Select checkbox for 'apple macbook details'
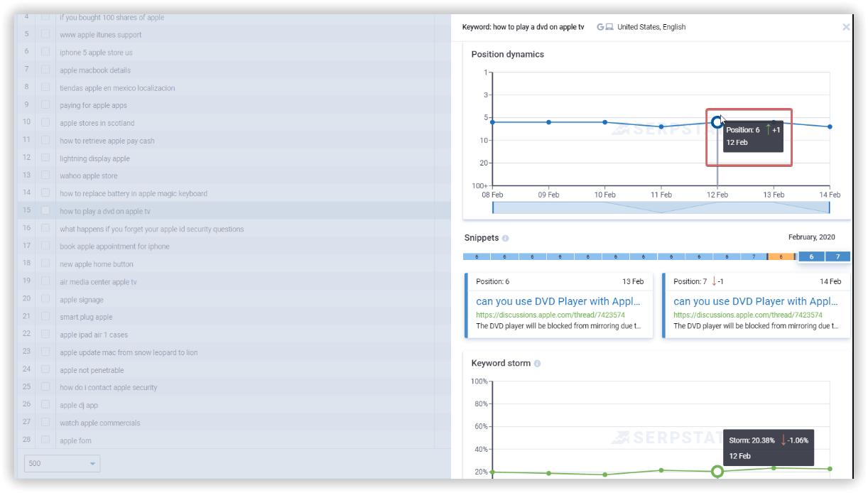The height and width of the screenshot is (493, 868). [x=45, y=70]
